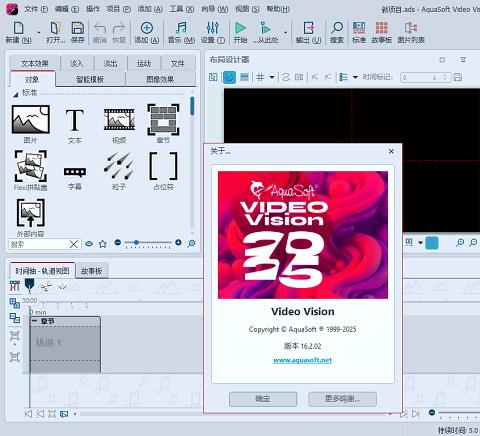Select the 图片 (Image) object icon
The width and height of the screenshot is (480, 436).
31,119
